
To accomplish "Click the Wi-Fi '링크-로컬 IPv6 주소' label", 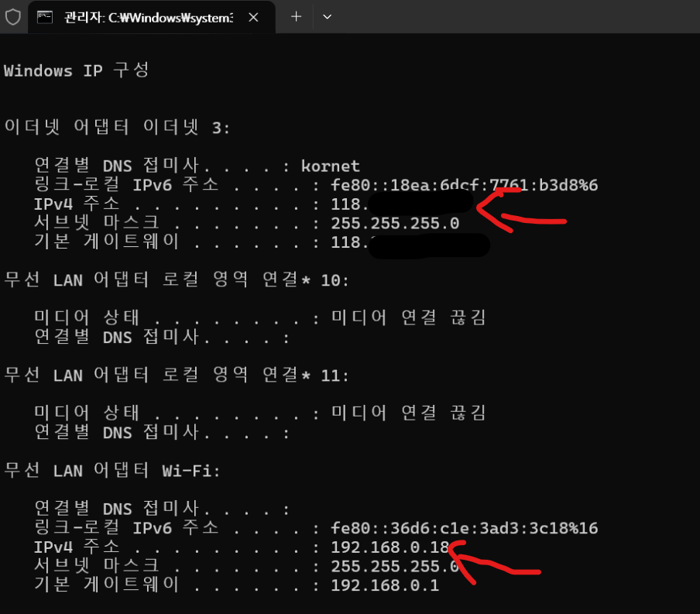I will click(126, 528).
